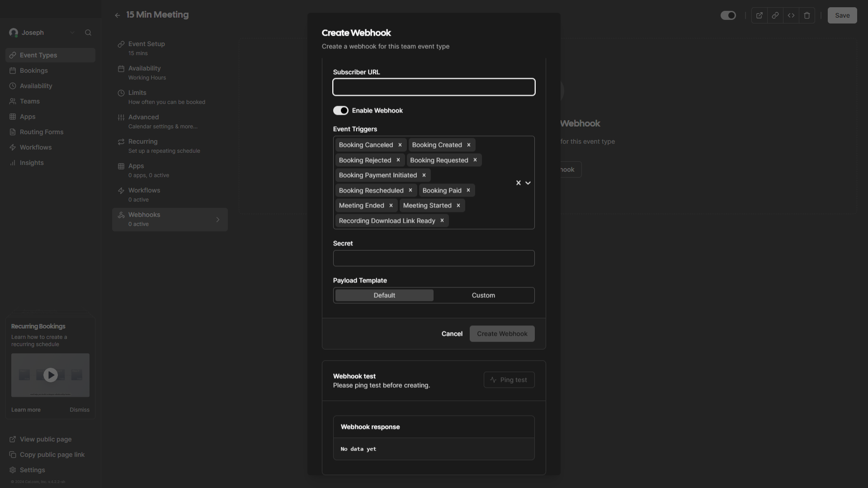The image size is (868, 488).
Task: Toggle the Enable Webhook switch
Action: click(341, 111)
